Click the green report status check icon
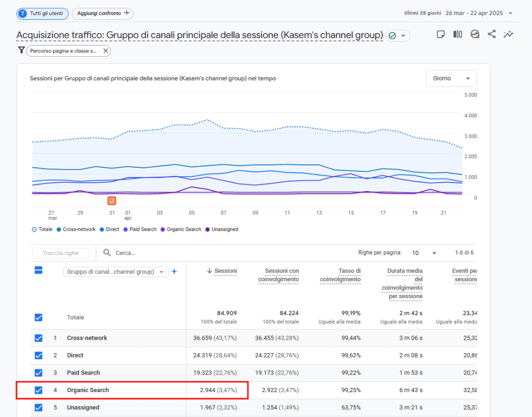 (392, 36)
